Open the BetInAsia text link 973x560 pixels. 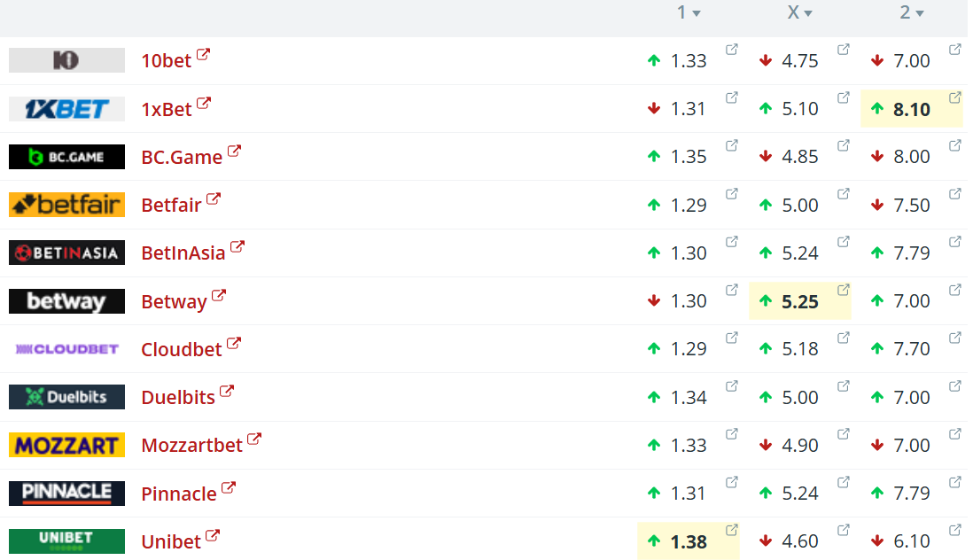(x=183, y=253)
